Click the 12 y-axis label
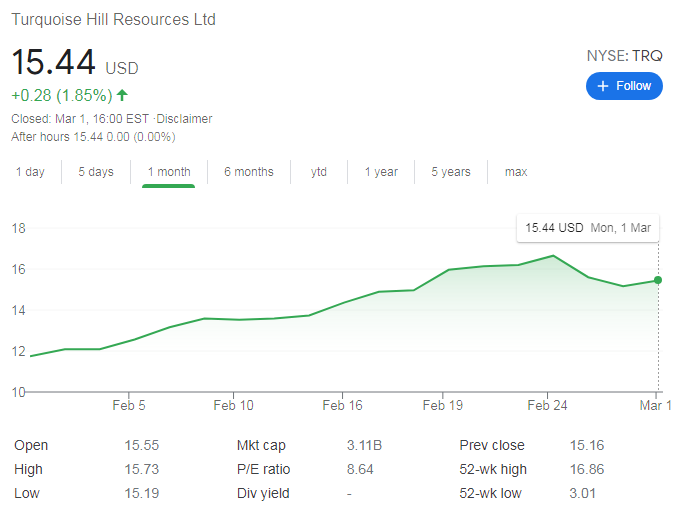This screenshot has width=690, height=526. point(18,351)
